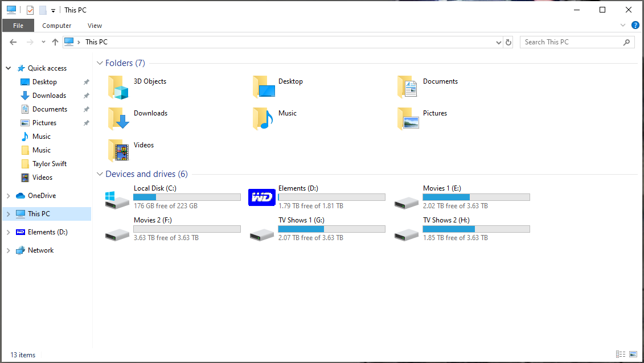The width and height of the screenshot is (644, 363).
Task: Expand the OneDrive tree node
Action: (8, 196)
